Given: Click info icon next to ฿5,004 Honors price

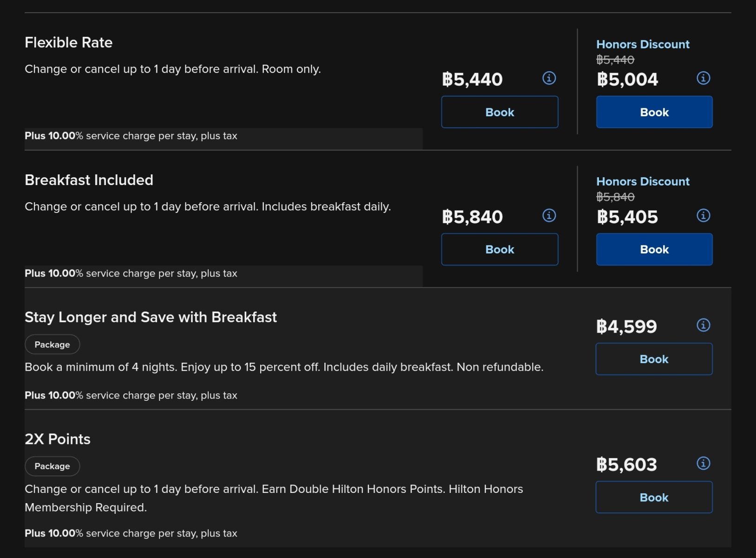Looking at the screenshot, I should click(703, 78).
